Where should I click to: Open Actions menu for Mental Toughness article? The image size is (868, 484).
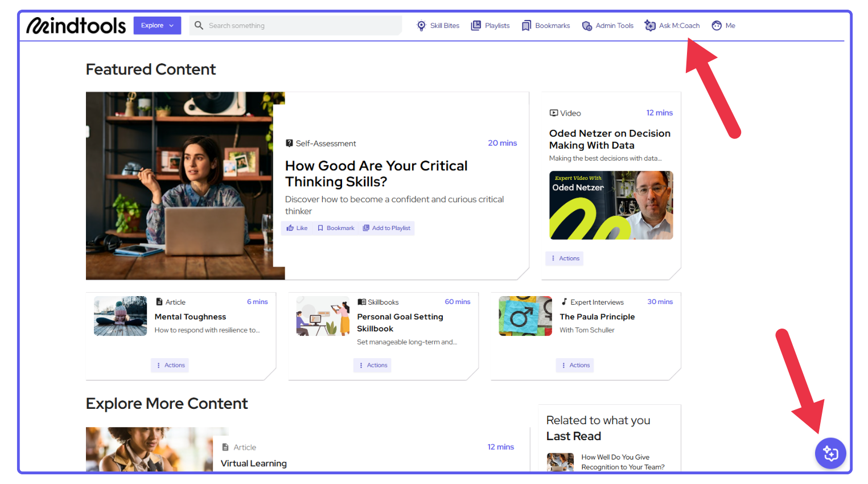tap(170, 366)
